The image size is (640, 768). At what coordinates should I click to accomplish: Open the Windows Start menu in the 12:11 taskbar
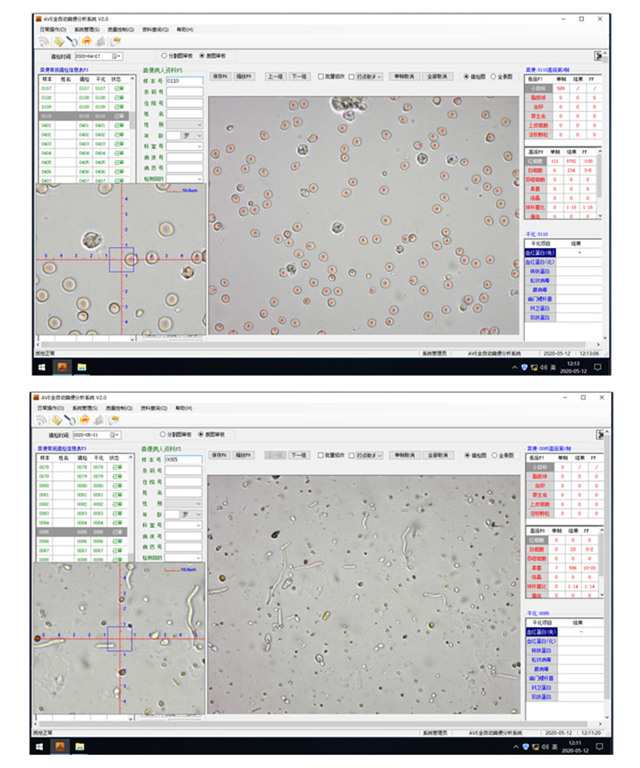tap(40, 746)
